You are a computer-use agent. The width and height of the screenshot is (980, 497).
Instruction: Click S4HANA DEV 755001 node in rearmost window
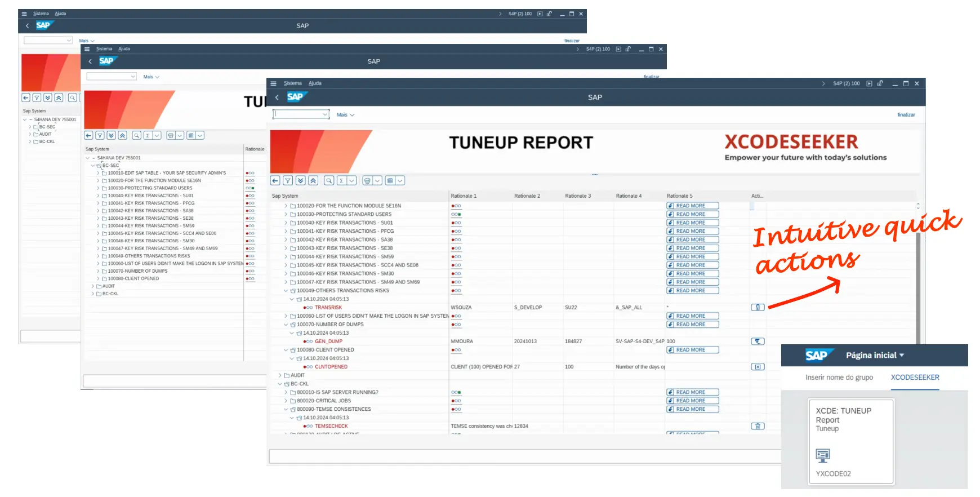click(55, 119)
